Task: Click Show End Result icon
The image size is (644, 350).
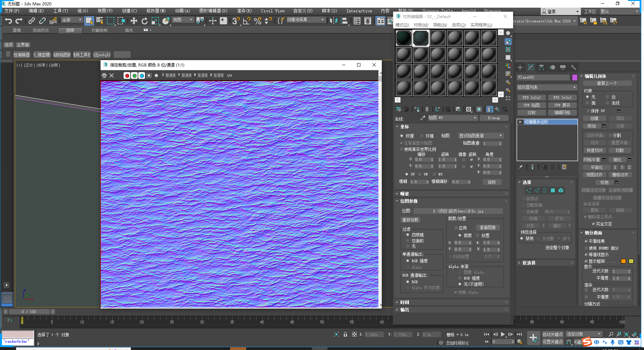Action: [490, 109]
